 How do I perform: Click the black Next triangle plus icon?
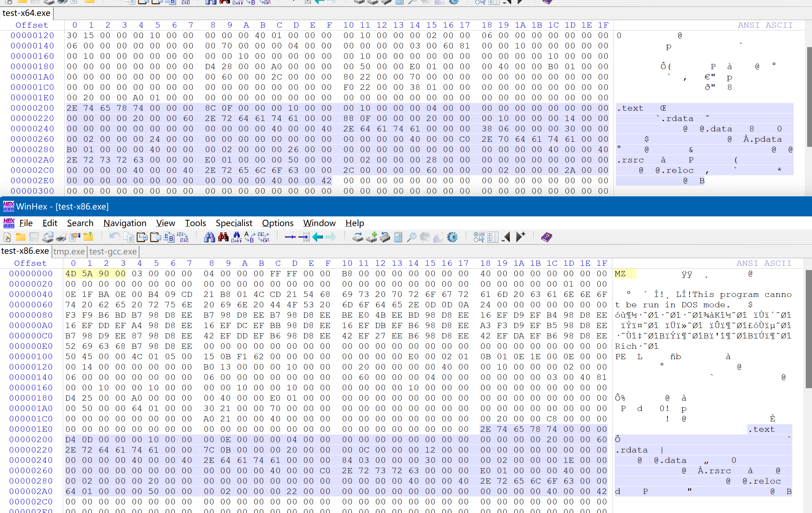[520, 237]
